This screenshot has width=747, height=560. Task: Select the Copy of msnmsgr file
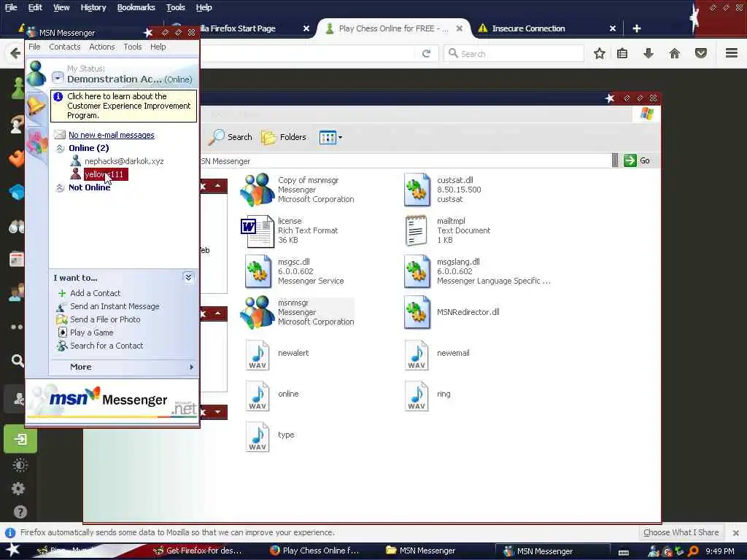point(298,190)
